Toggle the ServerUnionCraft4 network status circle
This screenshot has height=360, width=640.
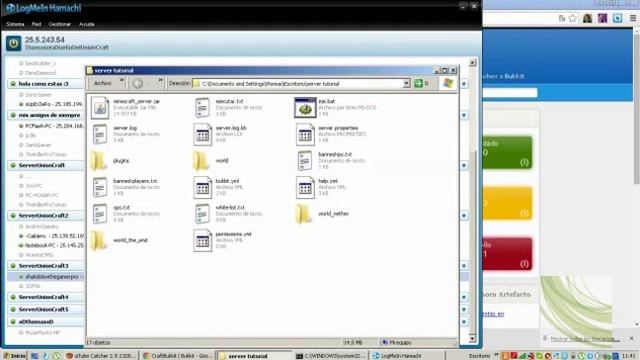pyautogui.click(x=13, y=297)
